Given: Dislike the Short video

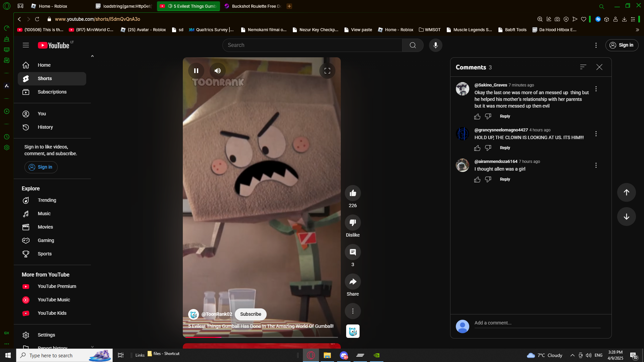Looking at the screenshot, I should pyautogui.click(x=353, y=223).
